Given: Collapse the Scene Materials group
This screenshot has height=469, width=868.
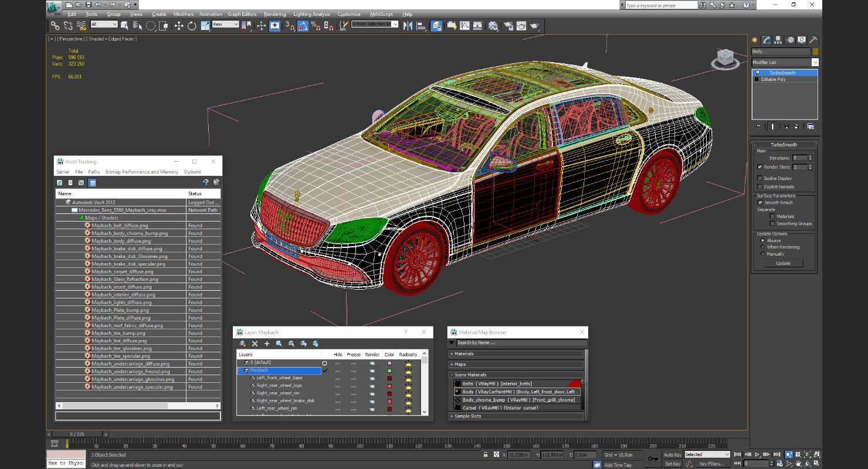Looking at the screenshot, I should pyautogui.click(x=516, y=375).
